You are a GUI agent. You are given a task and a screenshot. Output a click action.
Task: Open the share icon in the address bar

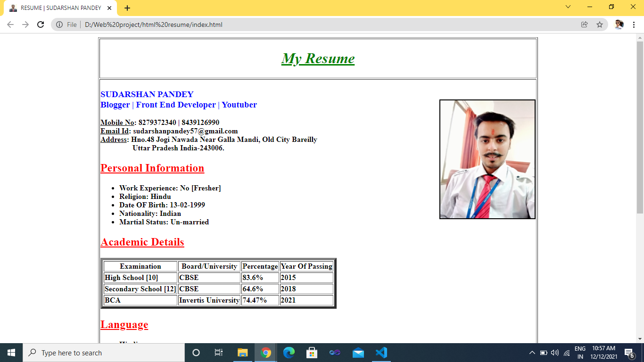click(584, 24)
